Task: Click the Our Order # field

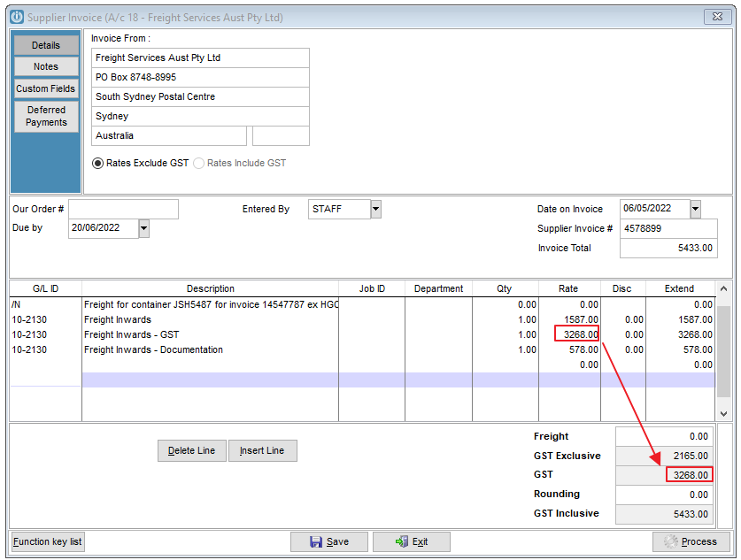Action: click(x=123, y=209)
